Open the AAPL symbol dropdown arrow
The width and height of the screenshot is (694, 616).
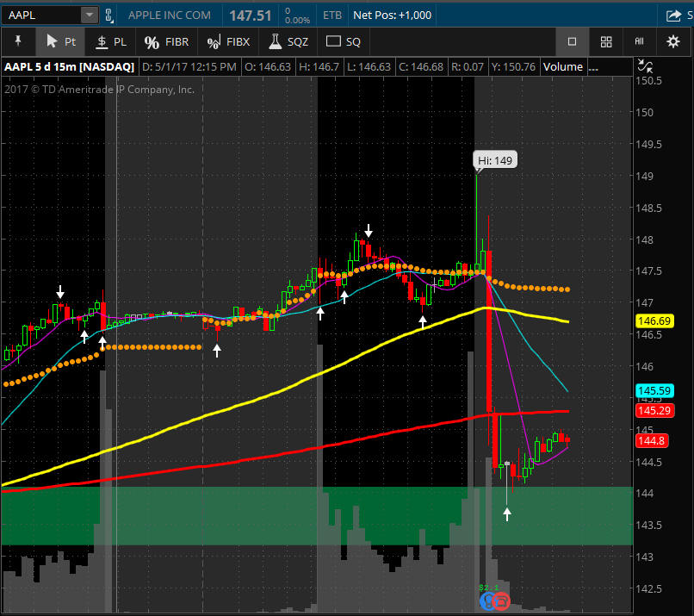(x=89, y=15)
